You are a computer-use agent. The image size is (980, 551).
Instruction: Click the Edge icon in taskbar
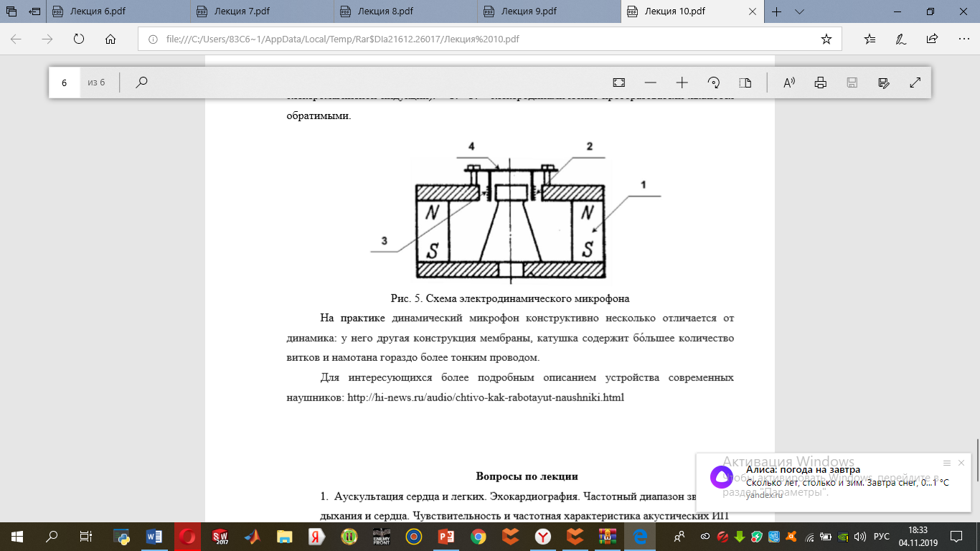click(640, 536)
